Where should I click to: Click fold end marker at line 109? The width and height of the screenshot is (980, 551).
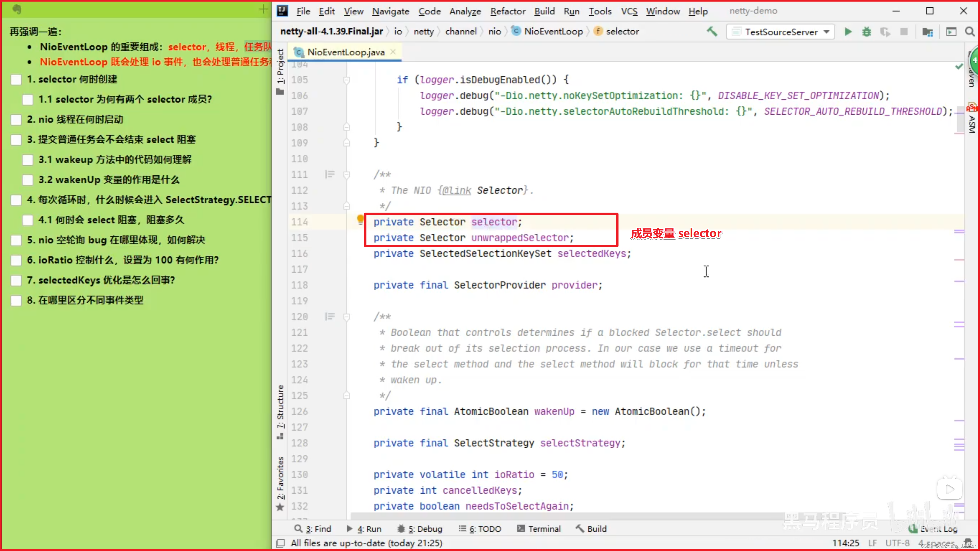[x=347, y=143]
